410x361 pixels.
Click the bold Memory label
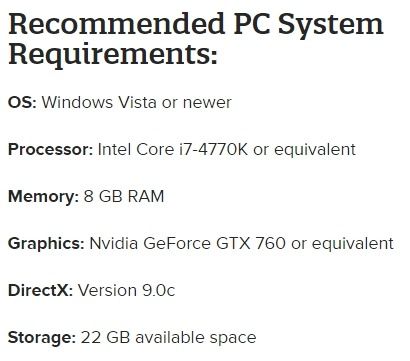[43, 197]
